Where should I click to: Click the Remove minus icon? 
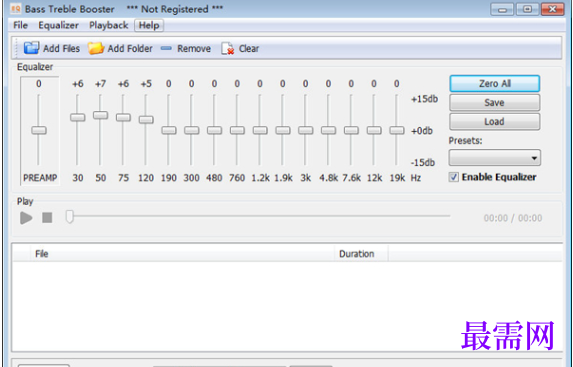coord(166,48)
